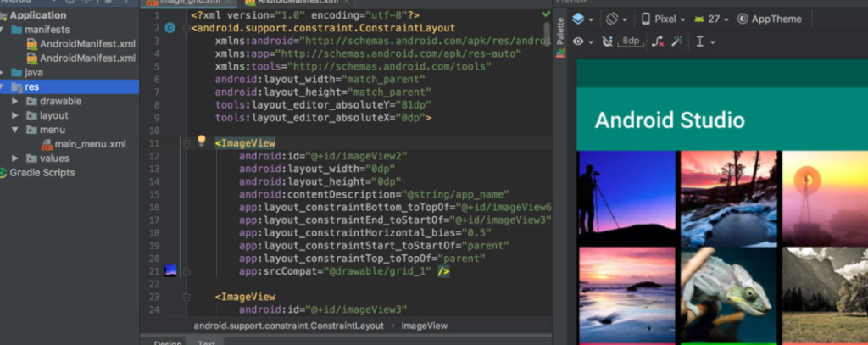Click the screen orientation icon in preview toolbar
The width and height of the screenshot is (868, 345).
(615, 19)
